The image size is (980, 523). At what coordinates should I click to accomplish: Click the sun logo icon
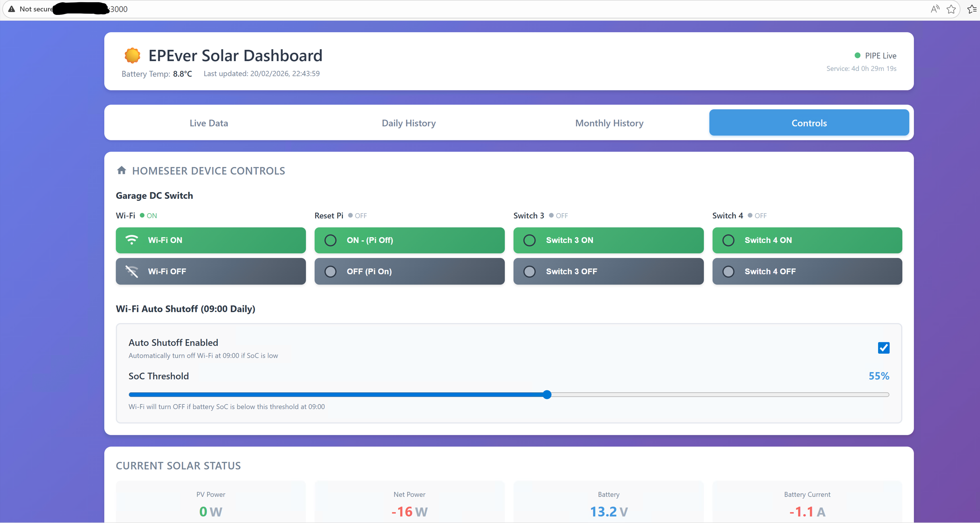click(132, 56)
